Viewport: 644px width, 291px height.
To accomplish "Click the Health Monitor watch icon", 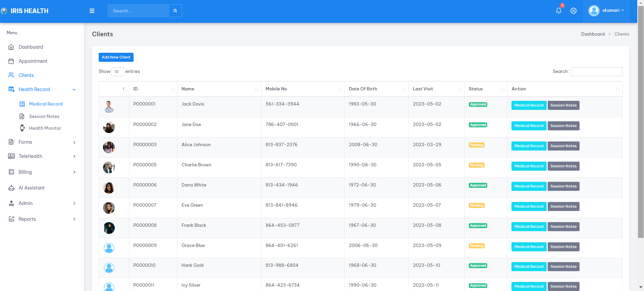I will click(x=22, y=128).
